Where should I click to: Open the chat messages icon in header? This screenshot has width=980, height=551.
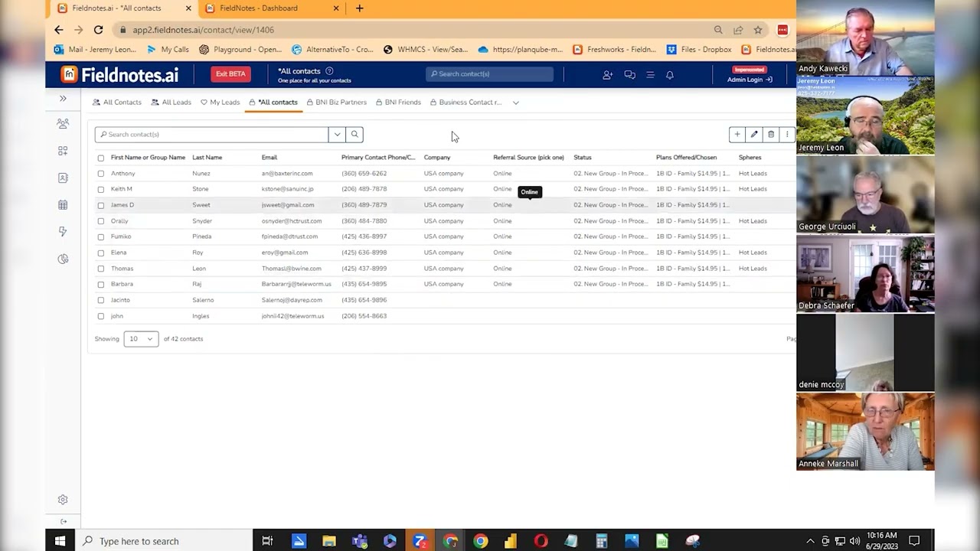click(x=629, y=75)
